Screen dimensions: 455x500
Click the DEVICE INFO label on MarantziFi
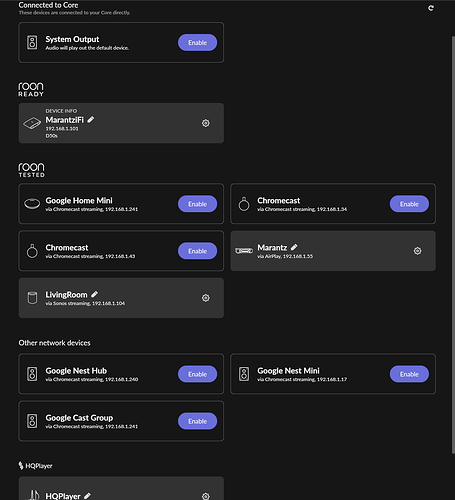coord(61,111)
